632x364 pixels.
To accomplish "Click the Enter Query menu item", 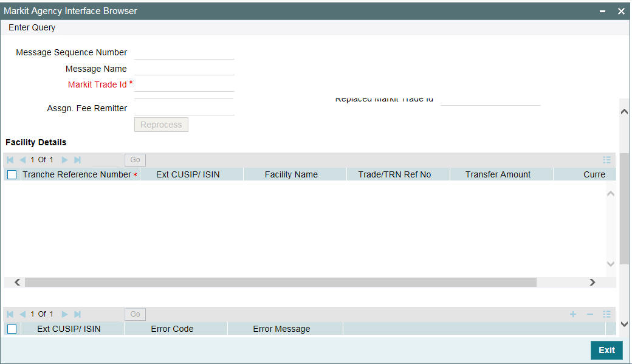I will pos(32,27).
